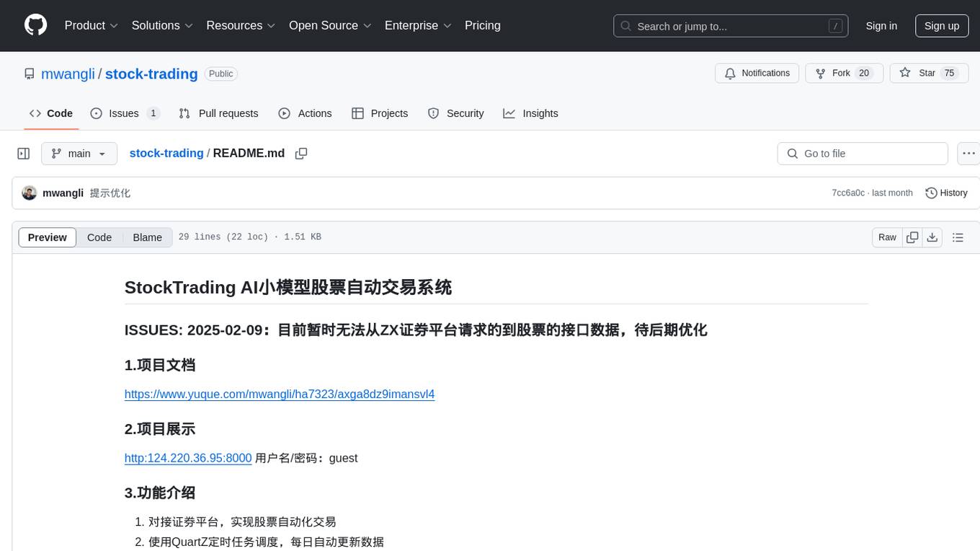Open commit 7cc6a0c
This screenshot has height=551, width=980.
(848, 193)
